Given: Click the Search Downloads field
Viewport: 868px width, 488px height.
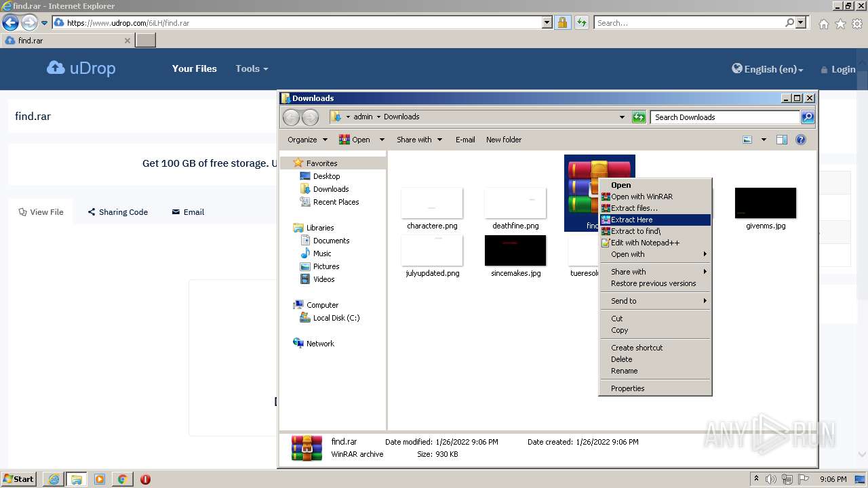Looking at the screenshot, I should tap(725, 117).
